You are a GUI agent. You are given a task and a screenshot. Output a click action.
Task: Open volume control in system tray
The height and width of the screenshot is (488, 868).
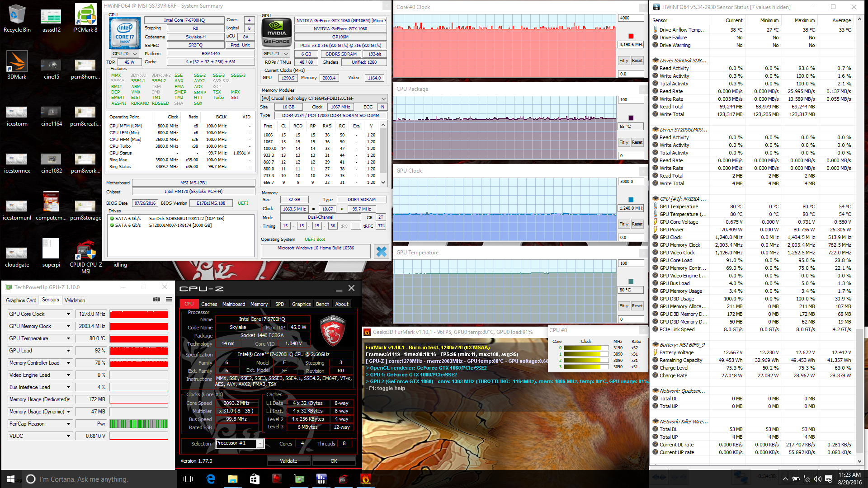click(x=817, y=479)
